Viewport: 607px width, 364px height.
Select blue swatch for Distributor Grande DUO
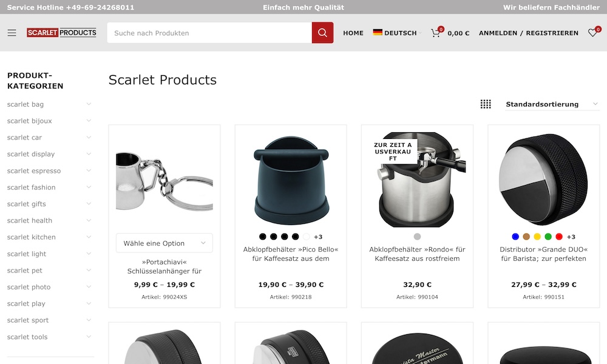(515, 237)
